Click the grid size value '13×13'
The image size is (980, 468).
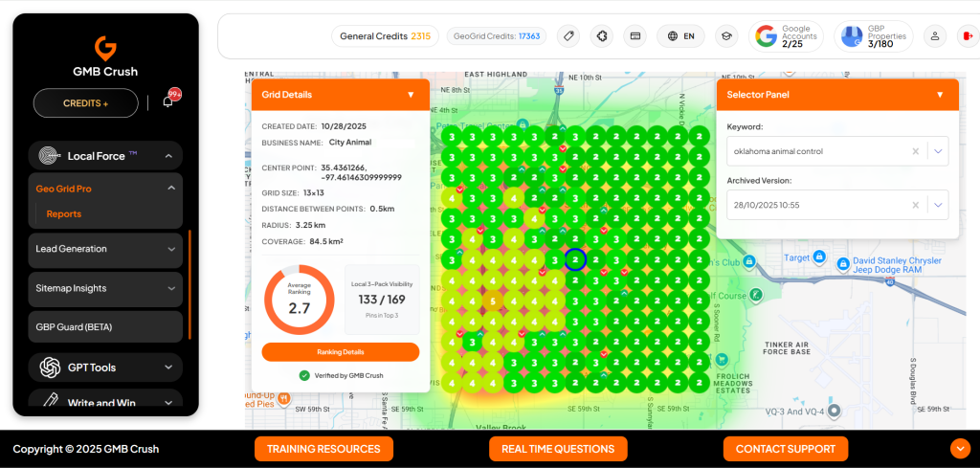[313, 192]
